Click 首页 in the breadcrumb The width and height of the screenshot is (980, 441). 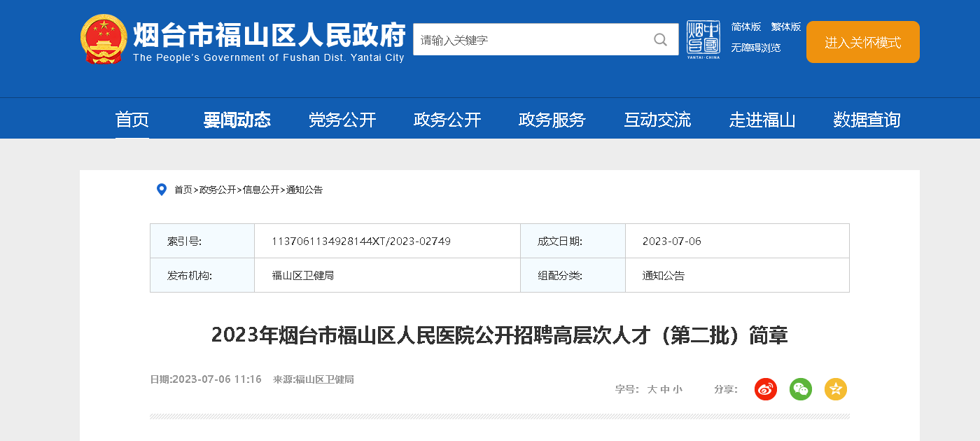pyautogui.click(x=183, y=190)
